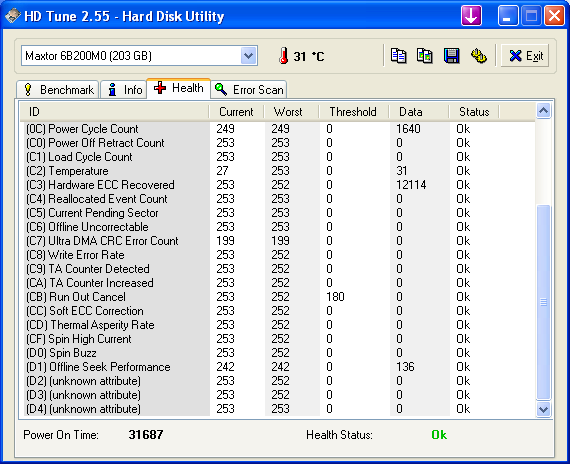Open the options tools icon
570x464 pixels.
479,56
